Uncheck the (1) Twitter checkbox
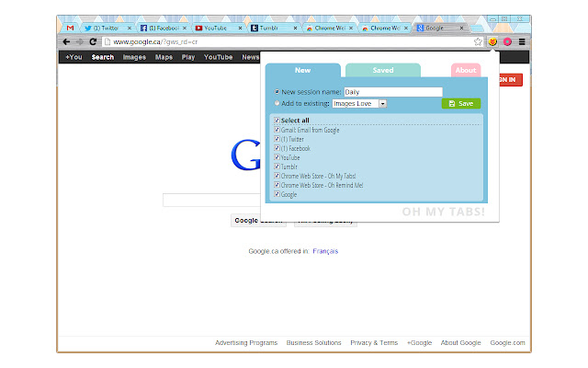 coord(277,139)
